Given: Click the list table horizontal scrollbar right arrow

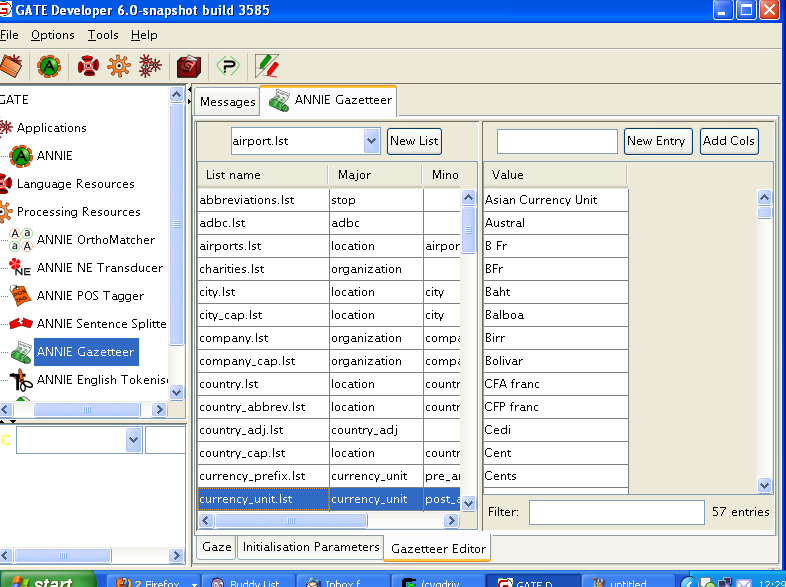Looking at the screenshot, I should click(x=451, y=521).
